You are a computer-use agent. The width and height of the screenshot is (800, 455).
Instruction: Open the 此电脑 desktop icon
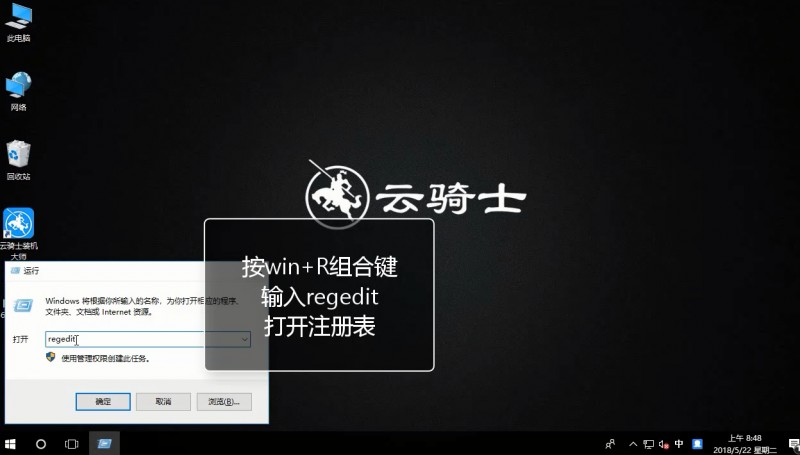[18, 23]
